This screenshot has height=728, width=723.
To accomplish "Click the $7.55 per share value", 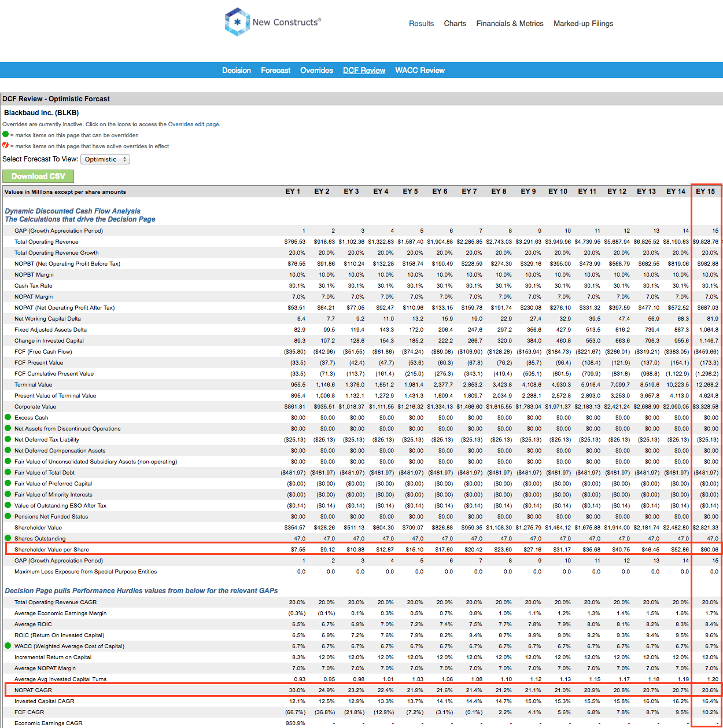I will (x=298, y=550).
